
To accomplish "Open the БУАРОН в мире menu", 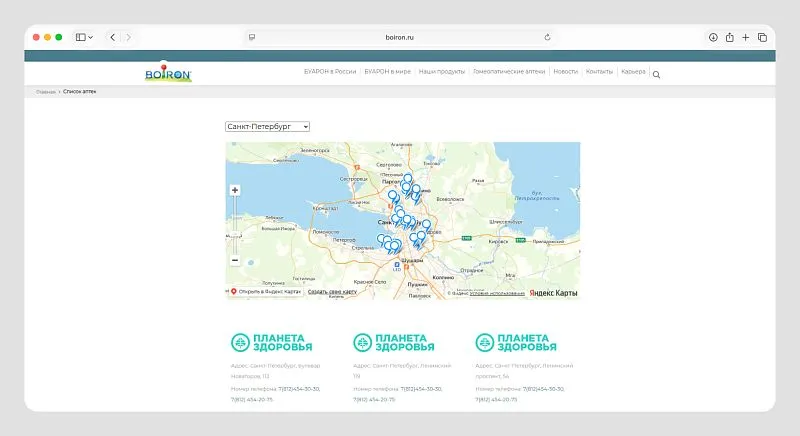I will pos(388,71).
